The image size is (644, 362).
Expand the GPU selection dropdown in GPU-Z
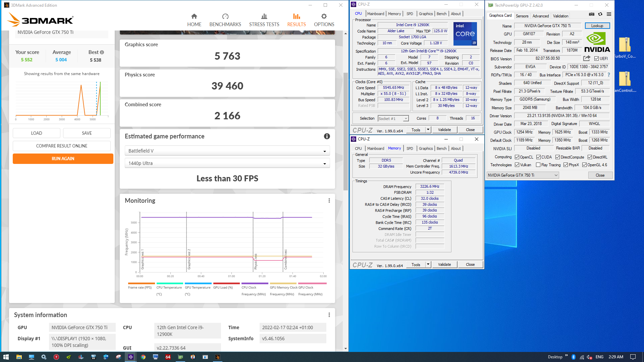coord(523,175)
